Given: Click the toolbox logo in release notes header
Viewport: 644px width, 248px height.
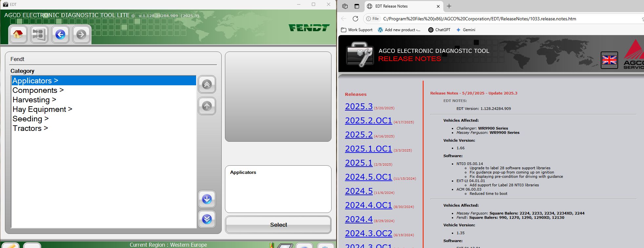Looking at the screenshot, I should click(360, 54).
